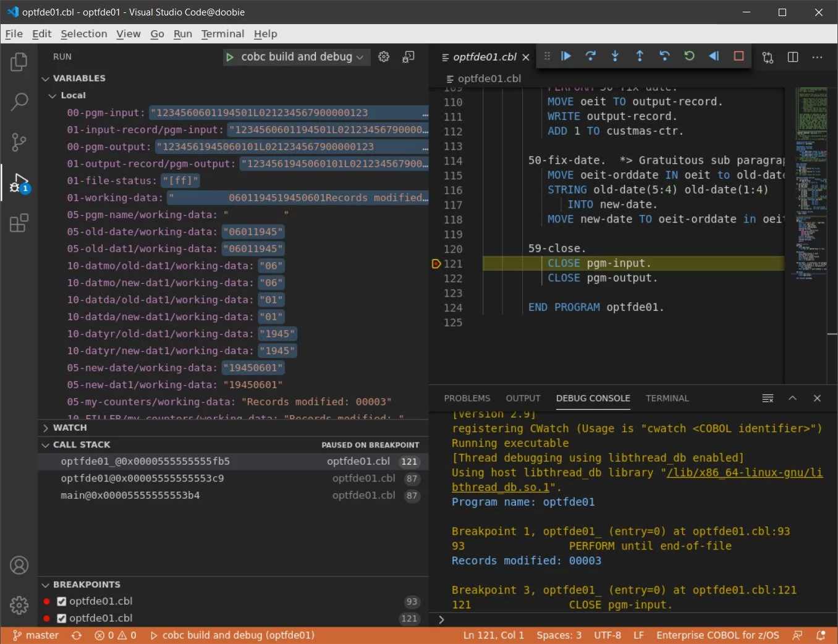This screenshot has height=644, width=838.
Task: Click Continue in the debug toolbar
Action: pyautogui.click(x=565, y=56)
